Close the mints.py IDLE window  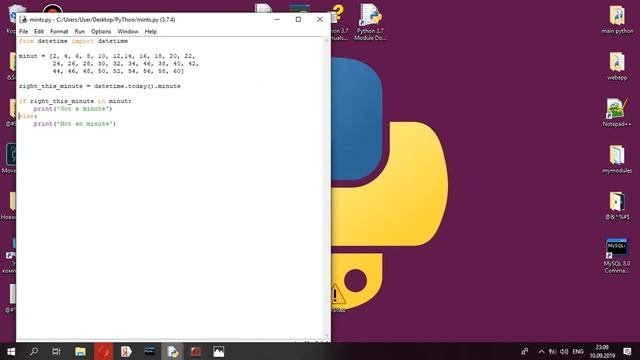[320, 19]
